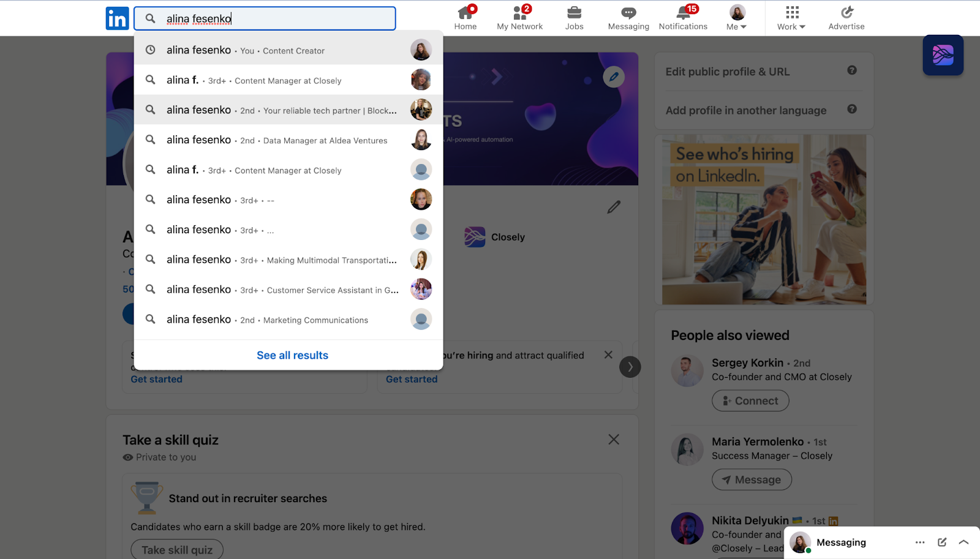Select first 'alina f.' Content Manager suggestion with photo
The image size is (980, 559).
[x=288, y=80]
